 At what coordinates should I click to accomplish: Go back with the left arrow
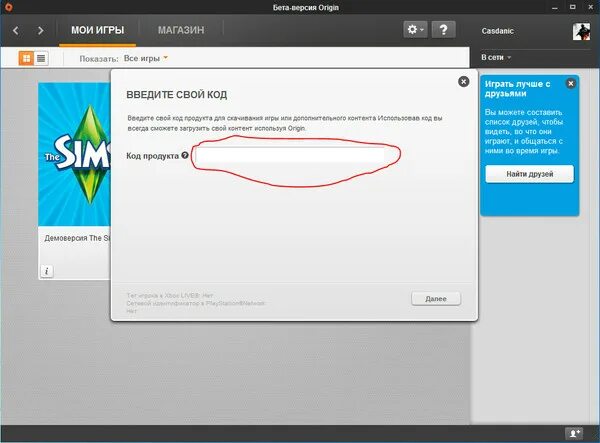[x=16, y=30]
